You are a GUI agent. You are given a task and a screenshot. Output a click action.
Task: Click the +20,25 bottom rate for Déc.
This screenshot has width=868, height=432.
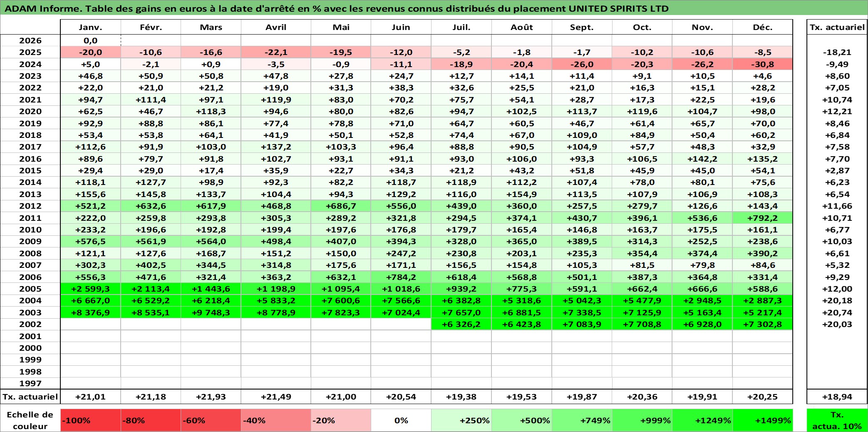click(x=762, y=397)
